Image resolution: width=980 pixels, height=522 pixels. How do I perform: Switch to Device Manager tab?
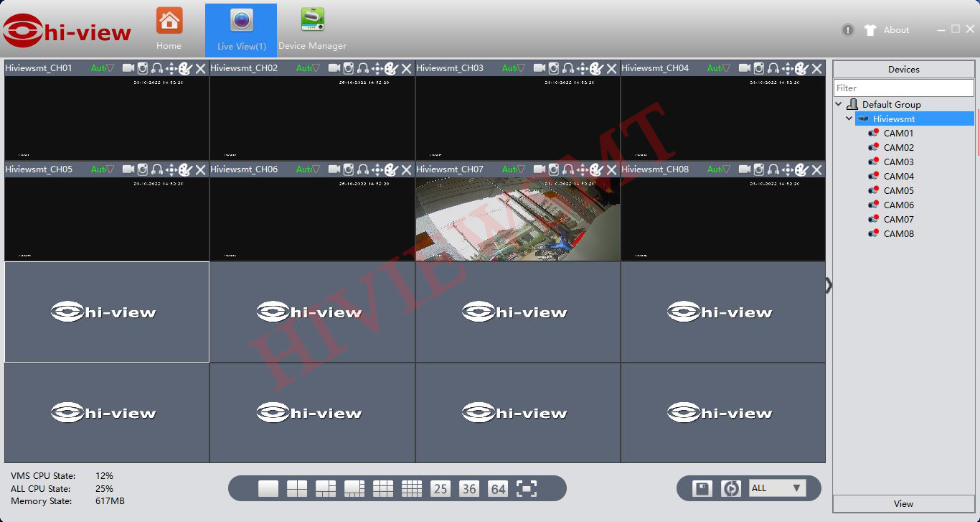(x=312, y=29)
